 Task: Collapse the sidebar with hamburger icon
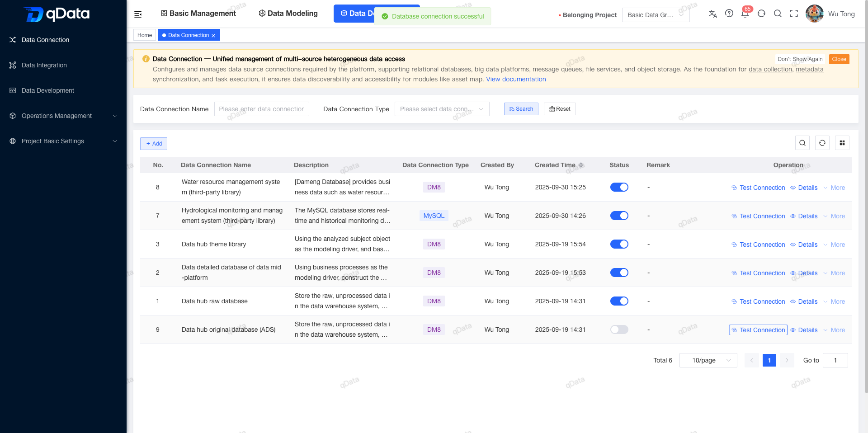point(138,14)
